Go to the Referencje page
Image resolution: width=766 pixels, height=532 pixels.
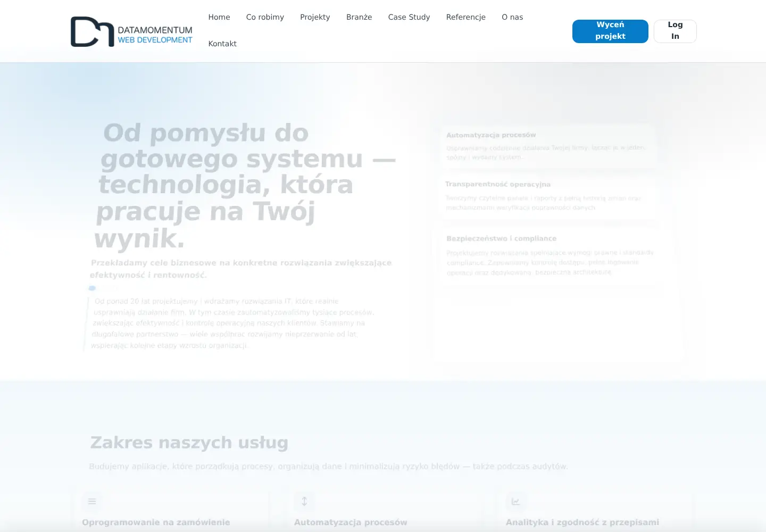466,17
